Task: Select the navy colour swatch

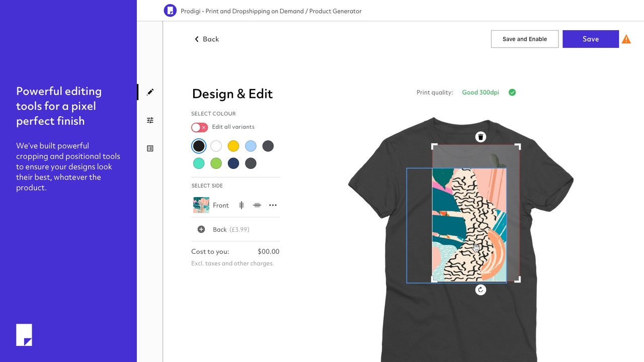Action: pos(233,163)
